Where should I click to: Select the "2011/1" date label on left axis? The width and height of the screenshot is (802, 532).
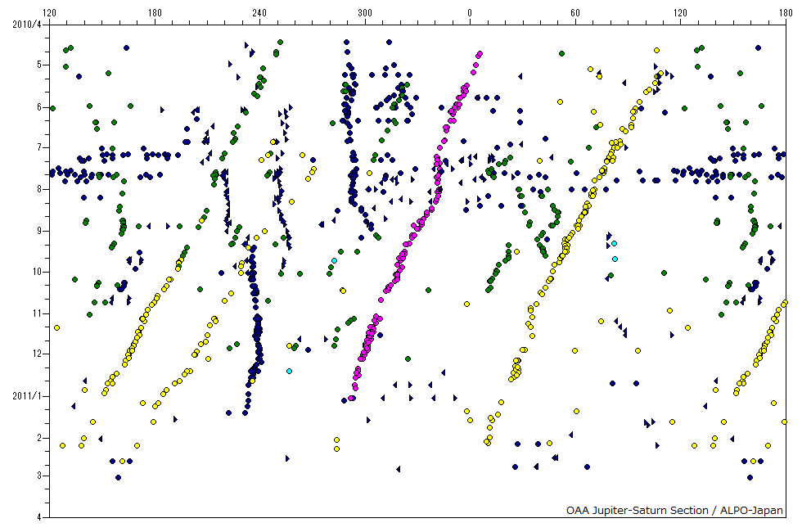click(x=26, y=396)
